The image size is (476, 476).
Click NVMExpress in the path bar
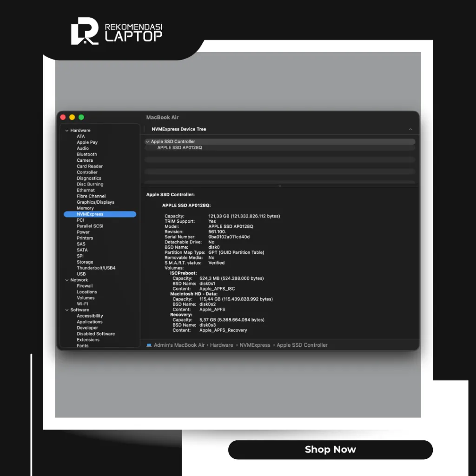[255, 345]
